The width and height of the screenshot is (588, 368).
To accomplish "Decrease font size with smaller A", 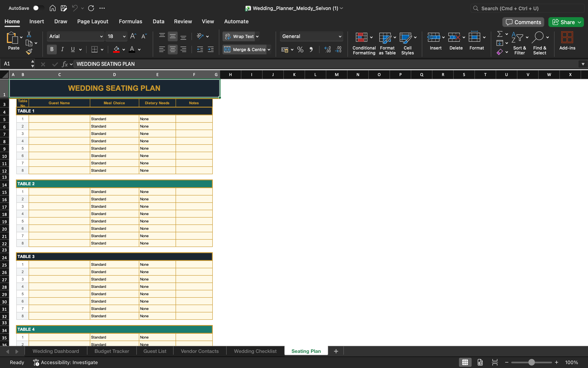I will coord(144,36).
